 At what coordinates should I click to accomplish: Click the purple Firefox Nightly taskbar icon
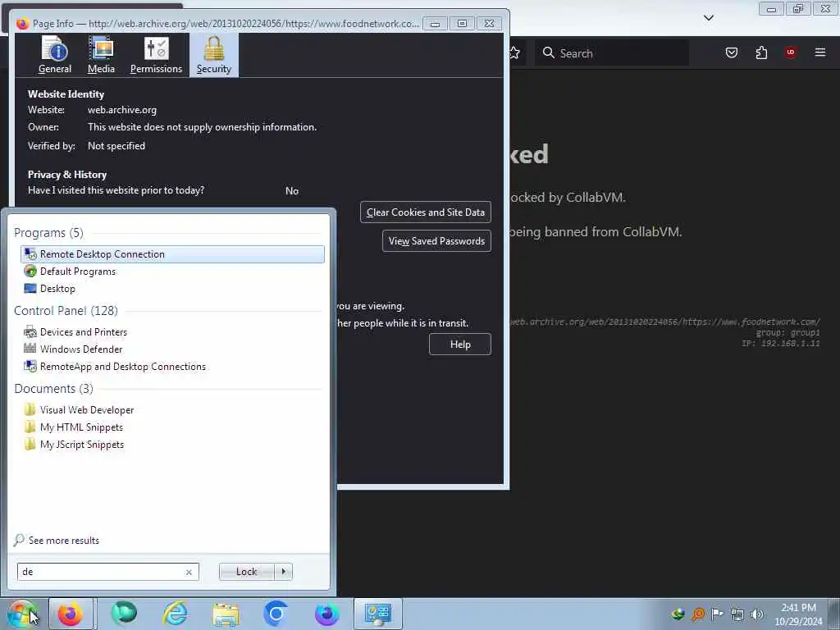[326, 614]
